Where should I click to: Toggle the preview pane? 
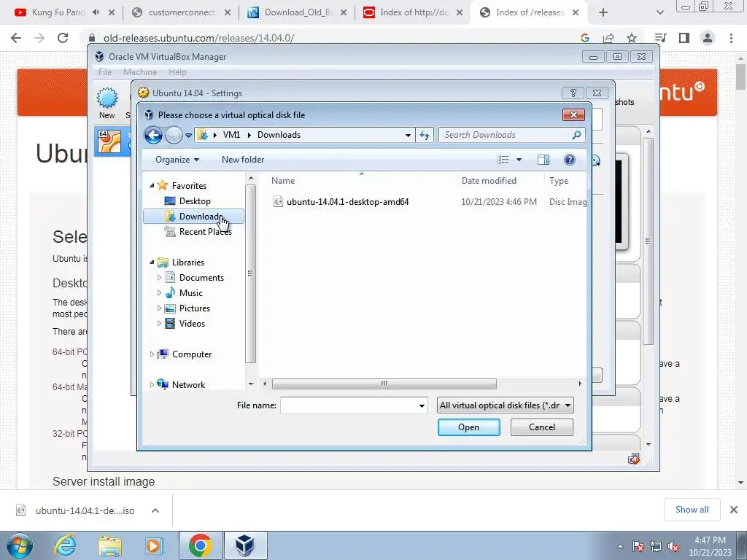(543, 160)
